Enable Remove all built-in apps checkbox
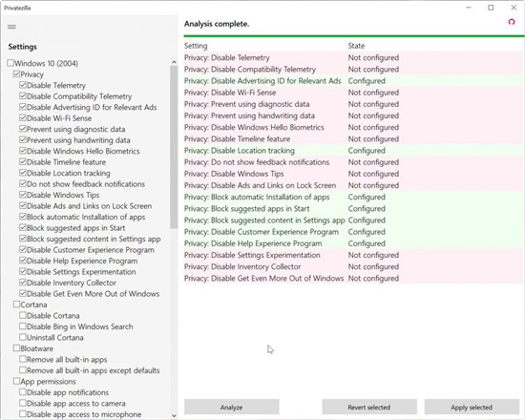Image resolution: width=525 pixels, height=420 pixels. tap(23, 359)
